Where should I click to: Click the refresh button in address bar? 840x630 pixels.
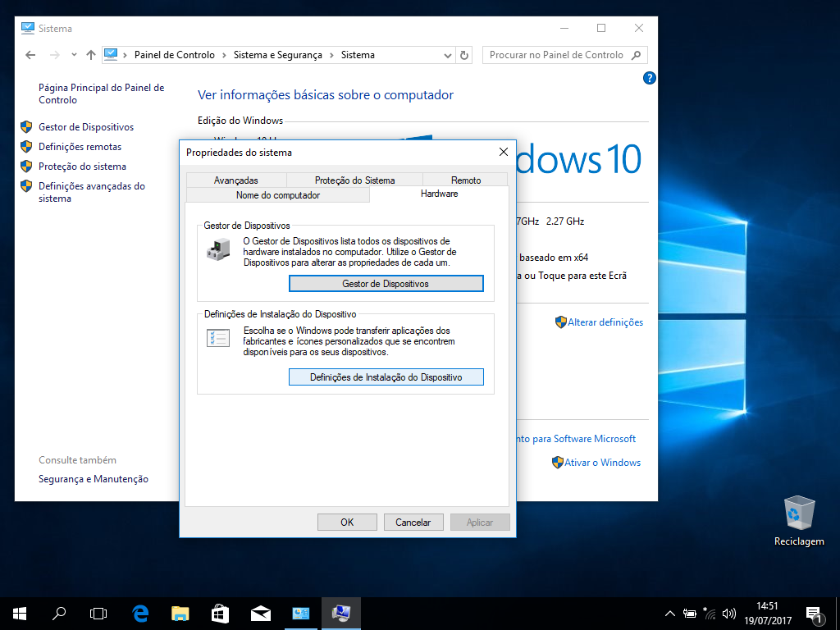[x=464, y=55]
